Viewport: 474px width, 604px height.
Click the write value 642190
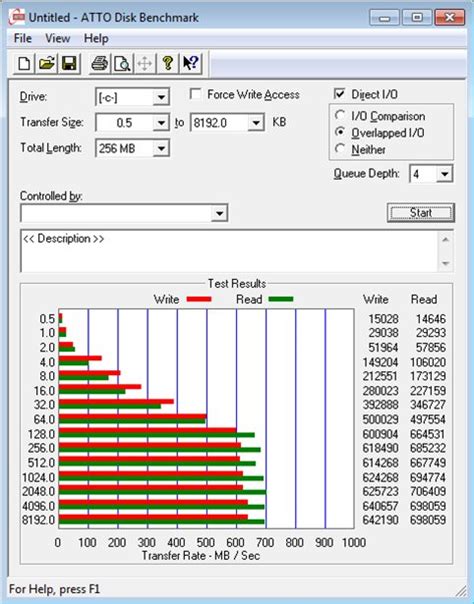point(380,520)
